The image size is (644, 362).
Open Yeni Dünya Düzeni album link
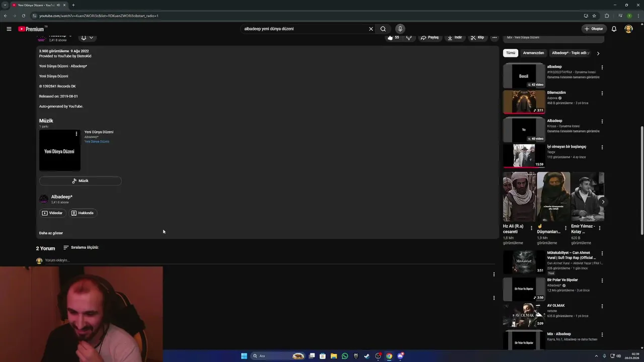pos(97,141)
